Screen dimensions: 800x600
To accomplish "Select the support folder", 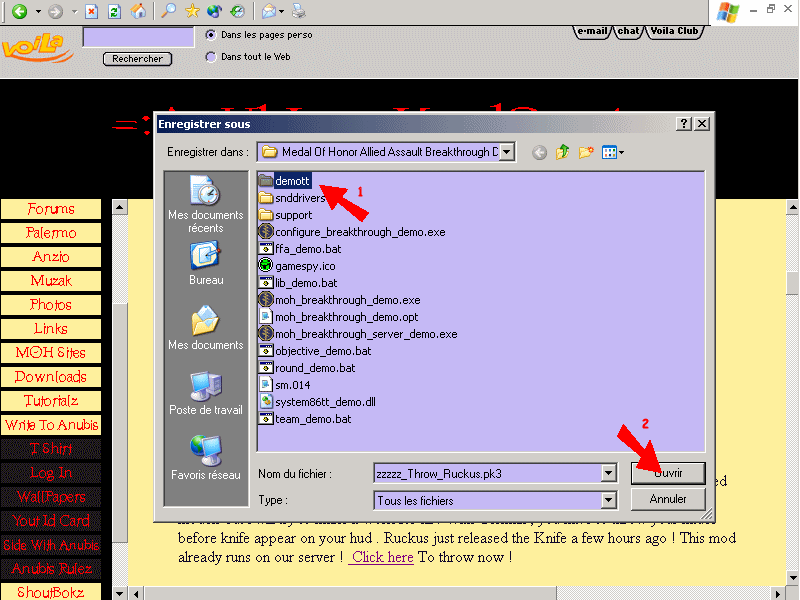I will pyautogui.click(x=285, y=215).
